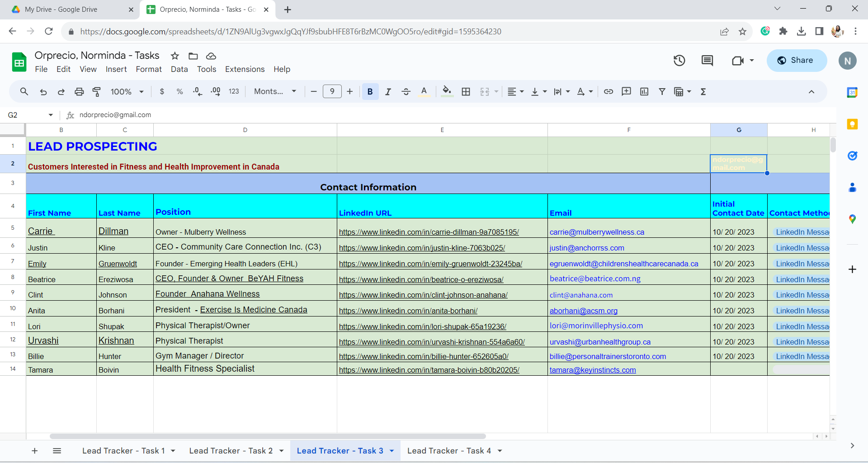Open Carrie Dillman's LinkedIn URL
The width and height of the screenshot is (868, 463).
tap(429, 232)
